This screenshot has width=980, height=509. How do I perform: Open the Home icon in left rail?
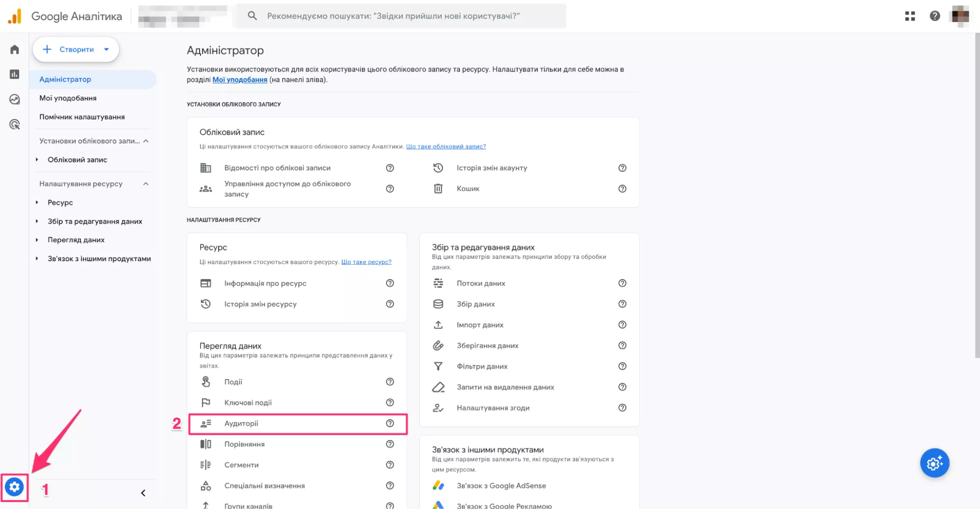pyautogui.click(x=14, y=50)
